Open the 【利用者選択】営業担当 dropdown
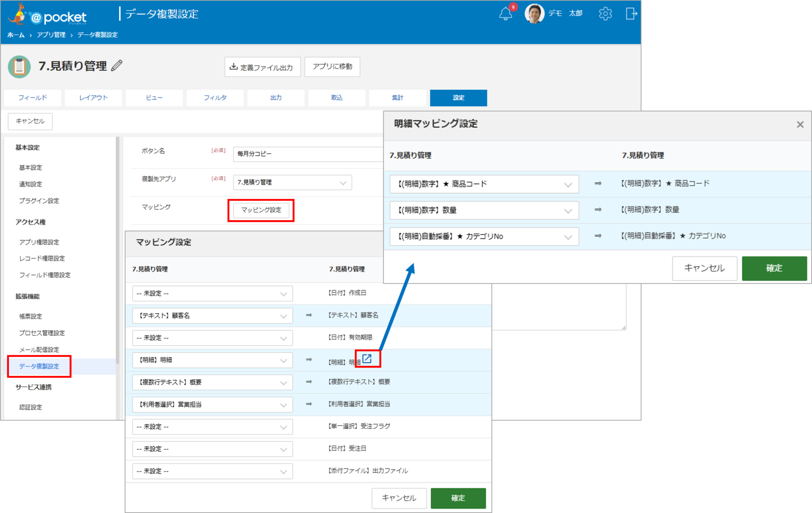Screen dimensions: 812x513 pos(212,405)
